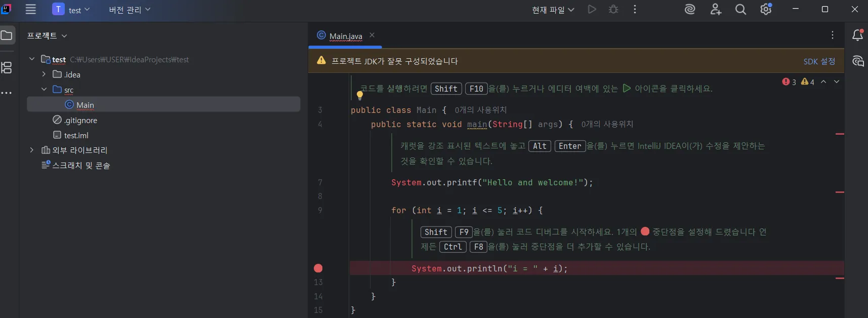Open the 현재 파일 run configuration dropdown
The width and height of the screenshot is (868, 318).
click(553, 10)
